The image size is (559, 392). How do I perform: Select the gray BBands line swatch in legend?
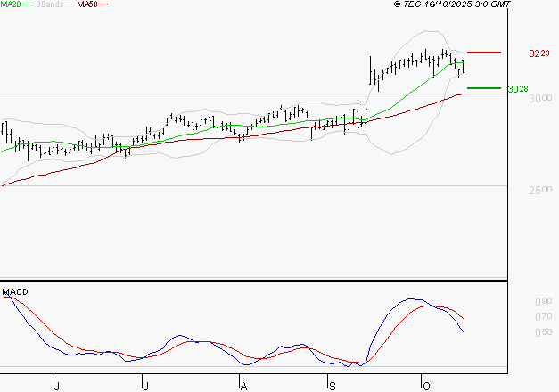pos(68,4)
